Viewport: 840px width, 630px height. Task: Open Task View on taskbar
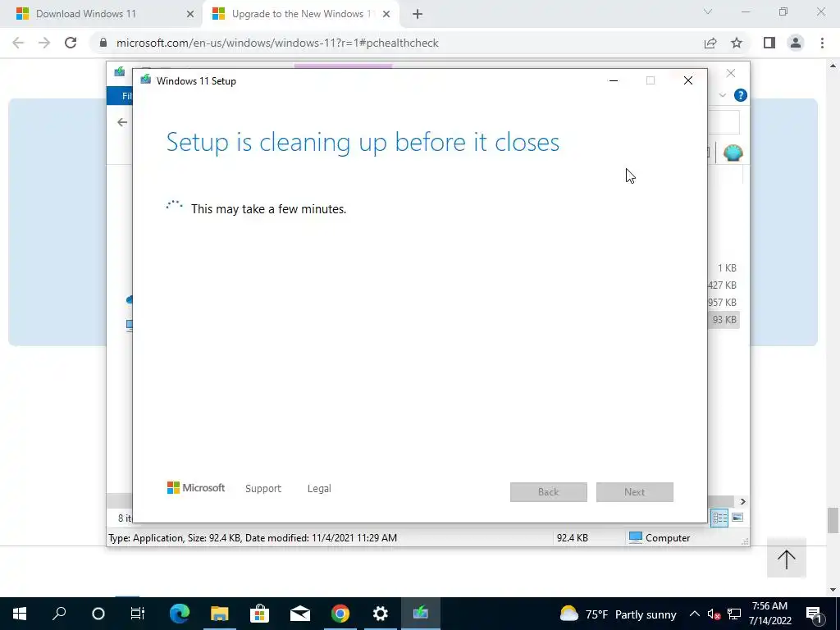pyautogui.click(x=138, y=614)
